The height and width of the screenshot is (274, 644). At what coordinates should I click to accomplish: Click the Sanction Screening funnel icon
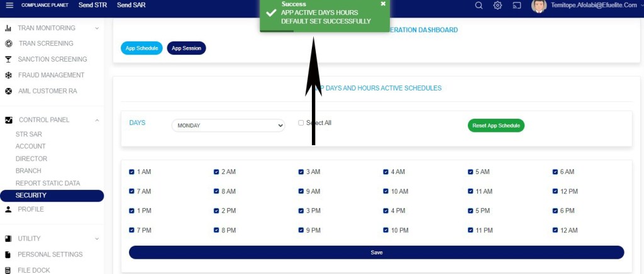click(x=8, y=60)
